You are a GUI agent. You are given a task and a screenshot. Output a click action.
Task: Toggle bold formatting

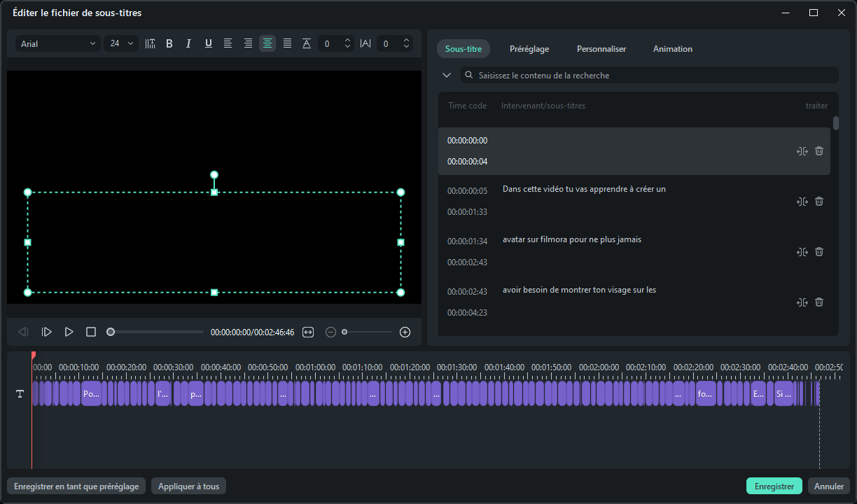pos(169,43)
